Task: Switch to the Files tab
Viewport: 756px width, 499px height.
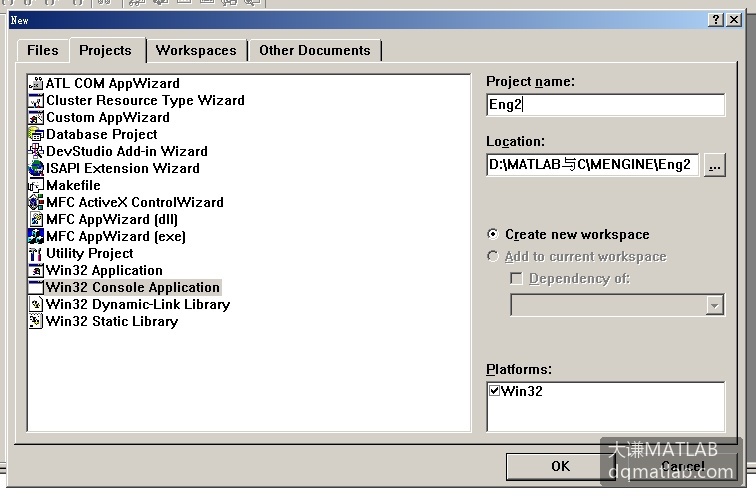Action: [x=43, y=50]
